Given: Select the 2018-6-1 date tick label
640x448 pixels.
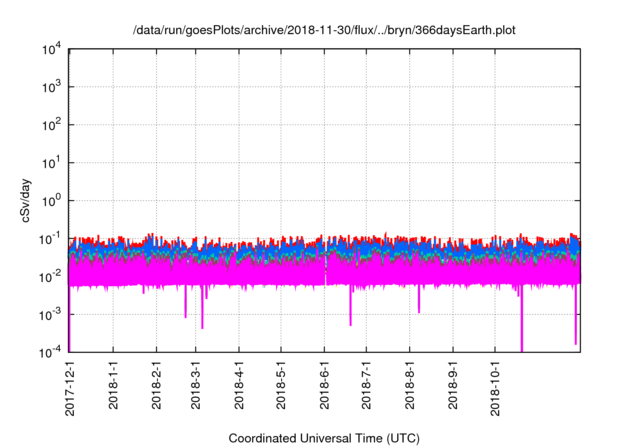Looking at the screenshot, I should pos(324,385).
